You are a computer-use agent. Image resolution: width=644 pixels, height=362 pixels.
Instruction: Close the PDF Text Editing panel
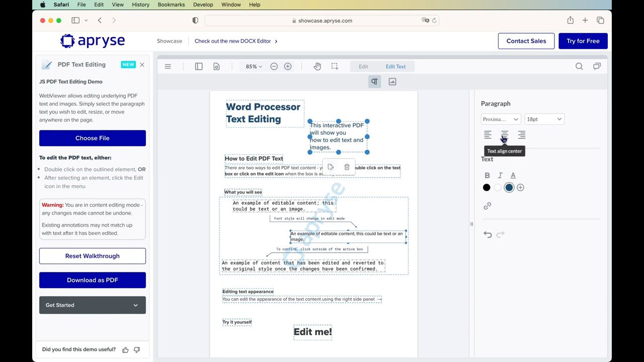(x=142, y=64)
